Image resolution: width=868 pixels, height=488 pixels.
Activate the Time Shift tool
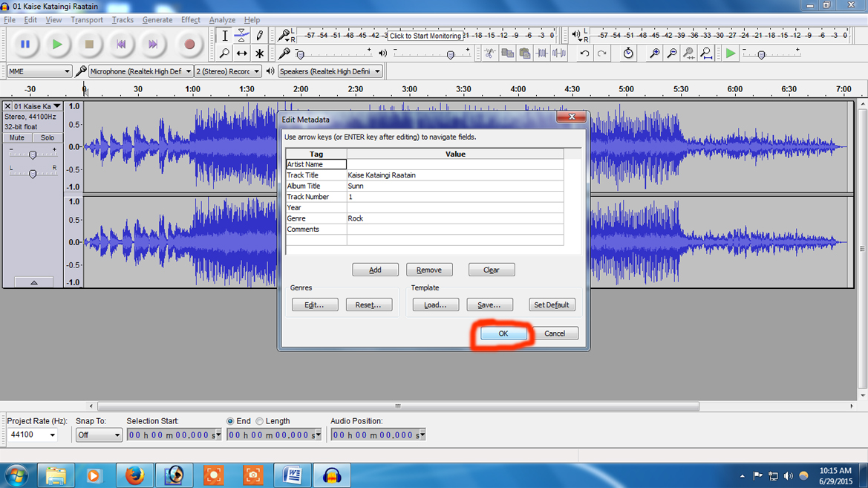click(x=242, y=53)
